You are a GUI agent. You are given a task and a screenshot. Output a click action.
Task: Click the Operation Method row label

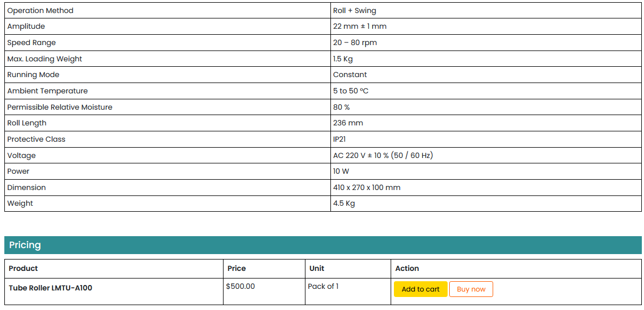click(40, 11)
